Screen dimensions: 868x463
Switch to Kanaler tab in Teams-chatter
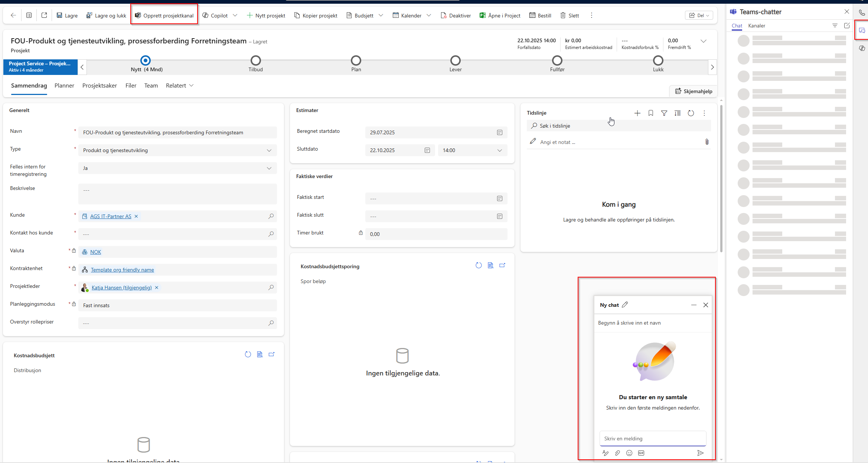(756, 26)
